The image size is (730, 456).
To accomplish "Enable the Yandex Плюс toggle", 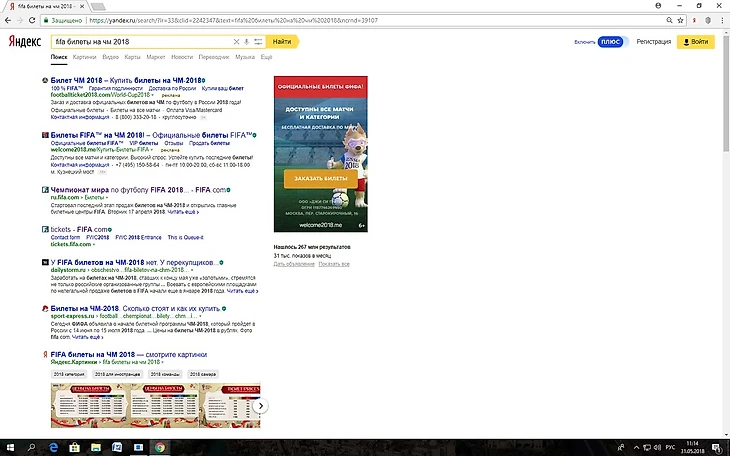I will tap(613, 42).
